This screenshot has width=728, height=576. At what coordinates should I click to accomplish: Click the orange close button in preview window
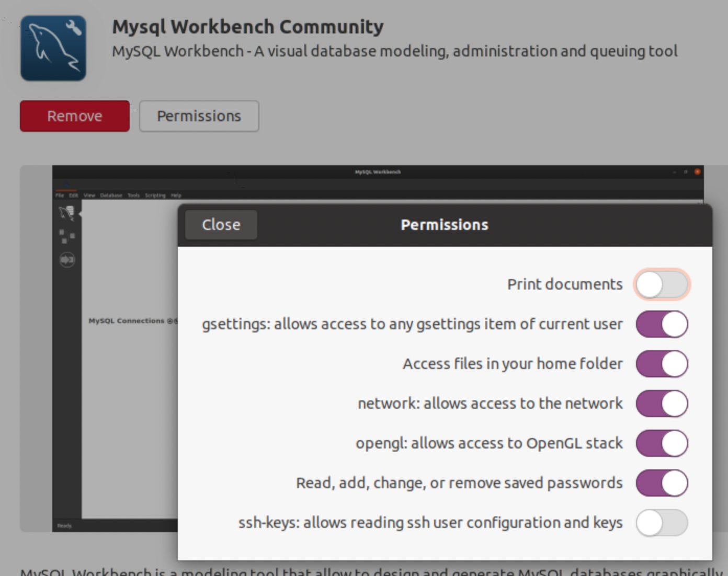[697, 171]
